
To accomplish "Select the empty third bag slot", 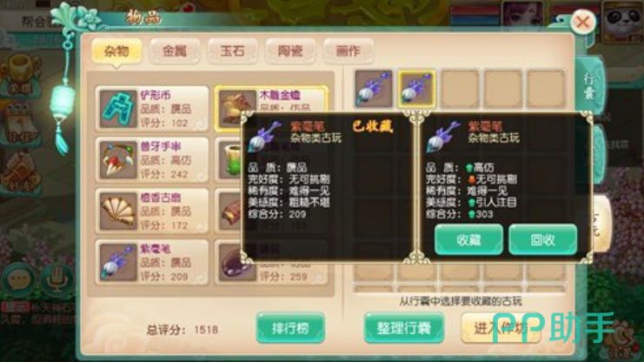I will pos(460,89).
